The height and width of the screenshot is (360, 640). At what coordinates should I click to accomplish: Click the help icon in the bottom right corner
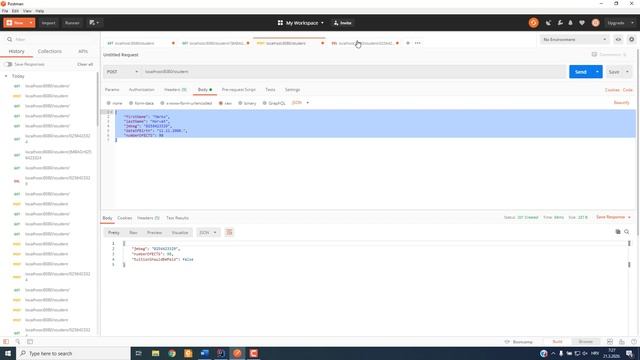point(633,342)
